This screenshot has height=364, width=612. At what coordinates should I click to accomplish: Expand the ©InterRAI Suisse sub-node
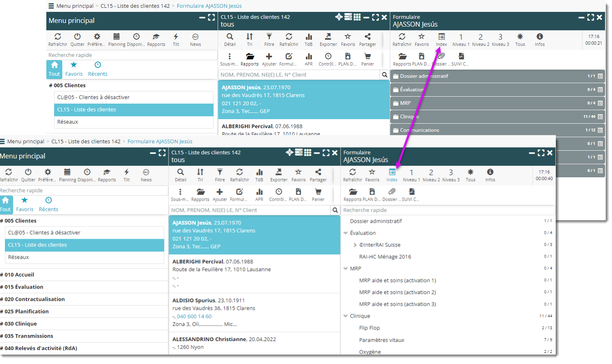355,245
